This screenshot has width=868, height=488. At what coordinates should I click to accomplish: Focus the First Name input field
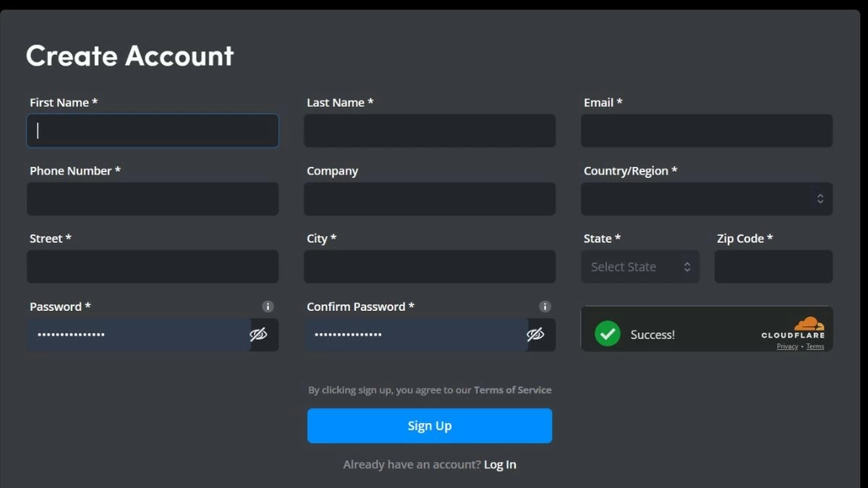click(153, 131)
